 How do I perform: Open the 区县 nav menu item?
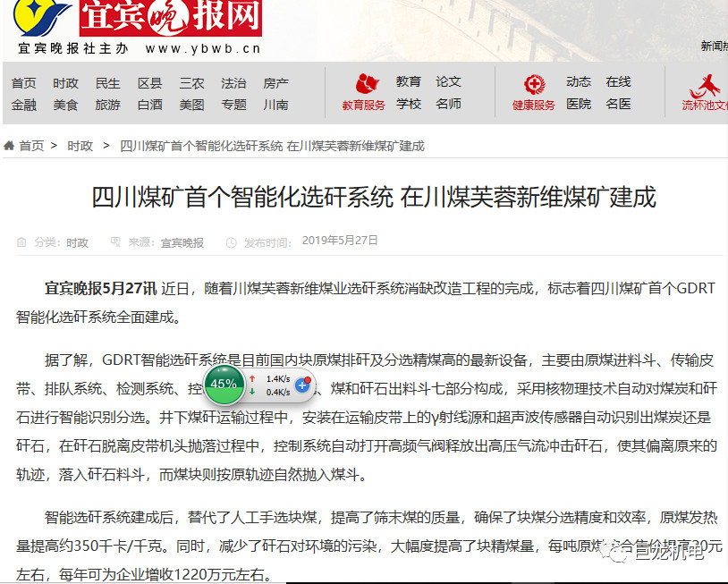coord(149,83)
